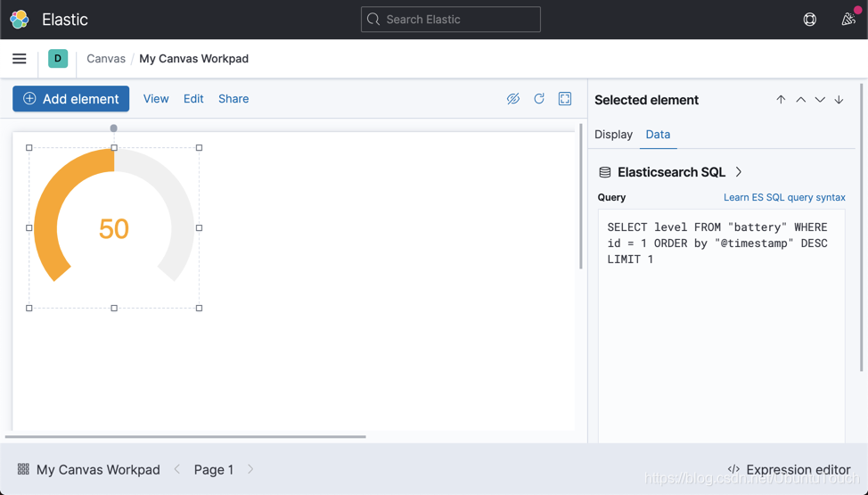The width and height of the screenshot is (868, 495).
Task: Click the Selected element heading
Action: coord(647,100)
